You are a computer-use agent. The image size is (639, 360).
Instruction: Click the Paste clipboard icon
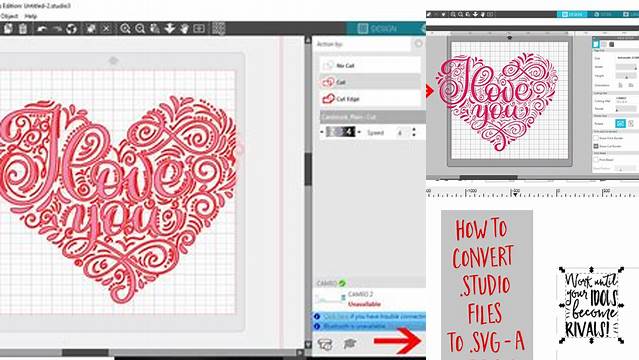(23, 29)
